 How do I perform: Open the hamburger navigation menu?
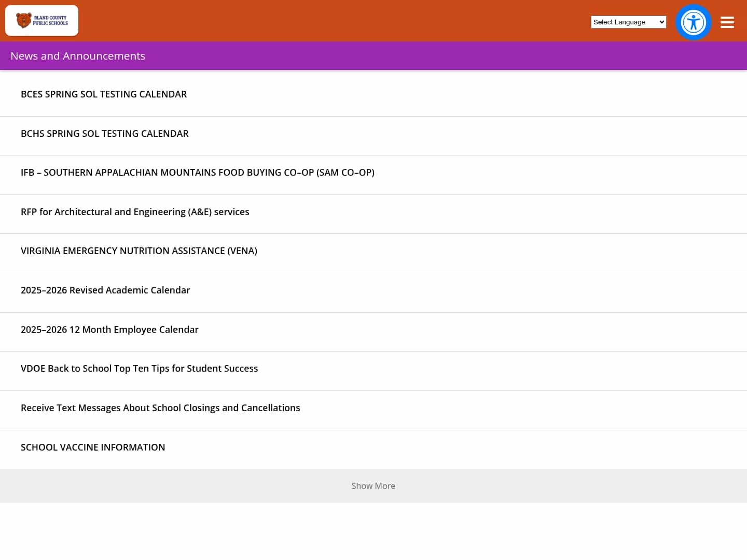(x=727, y=22)
